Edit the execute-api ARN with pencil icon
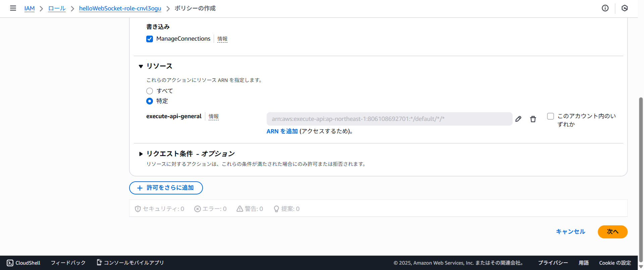 [518, 119]
